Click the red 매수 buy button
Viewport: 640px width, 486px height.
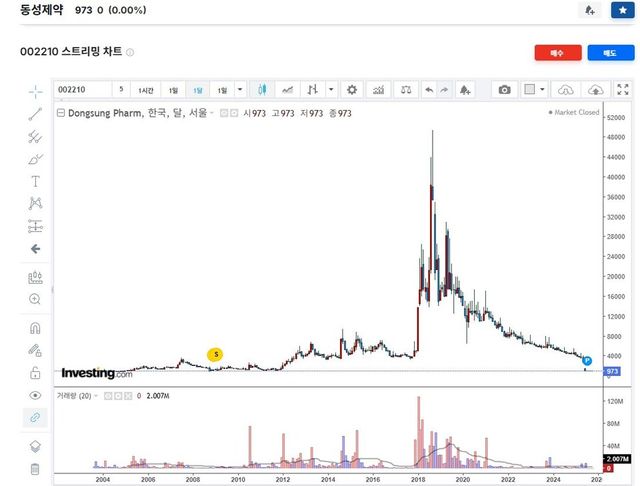coord(558,53)
